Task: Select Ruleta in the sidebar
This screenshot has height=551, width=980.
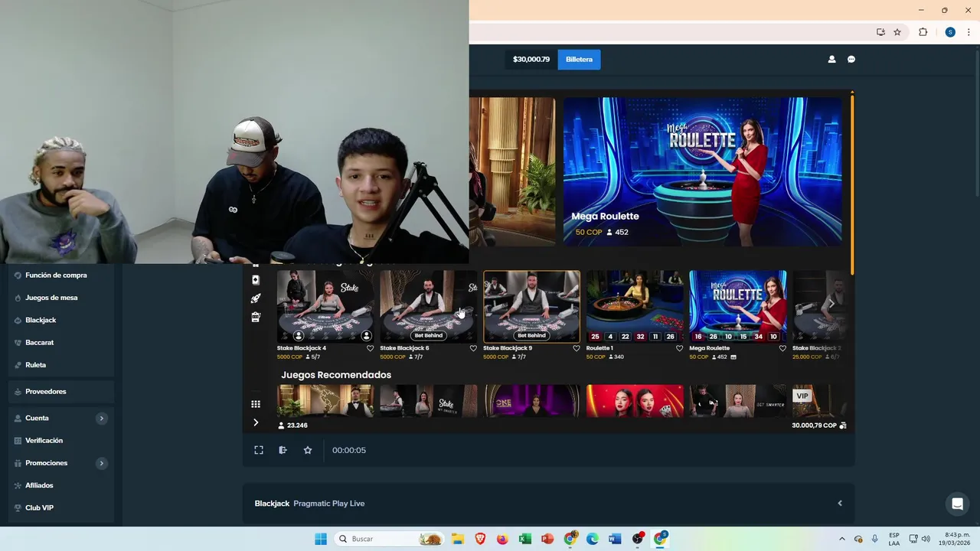Action: coord(60,365)
